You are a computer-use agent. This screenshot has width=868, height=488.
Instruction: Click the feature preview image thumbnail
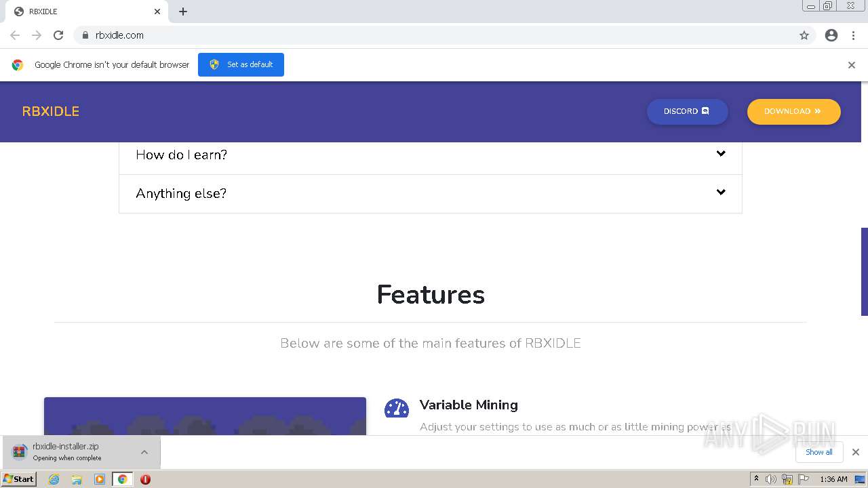(x=205, y=416)
